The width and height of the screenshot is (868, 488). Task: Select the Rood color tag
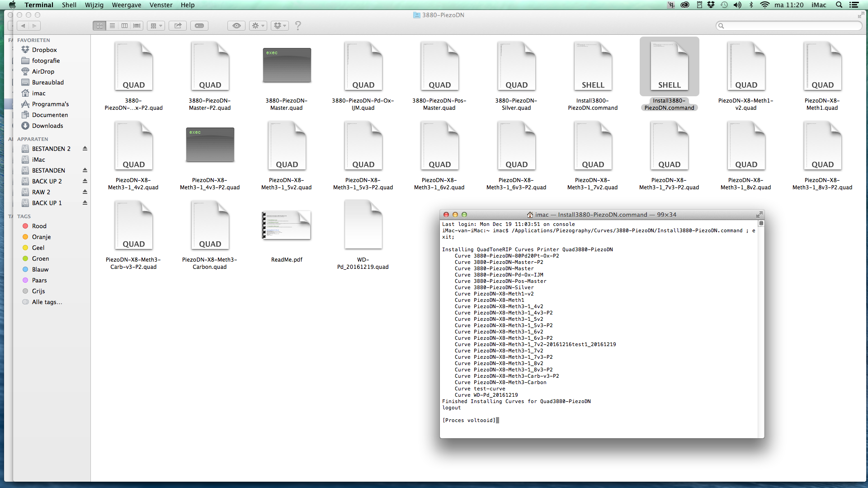pos(39,226)
